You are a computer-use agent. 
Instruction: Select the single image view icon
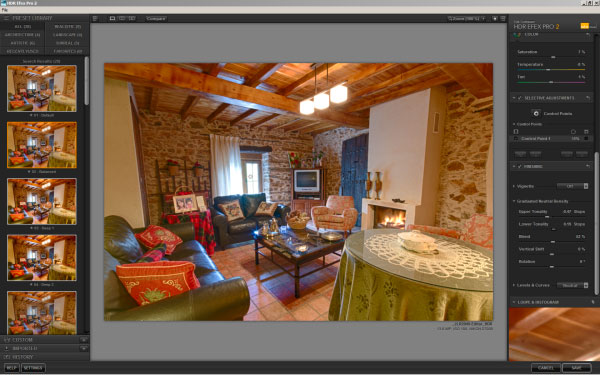112,18
